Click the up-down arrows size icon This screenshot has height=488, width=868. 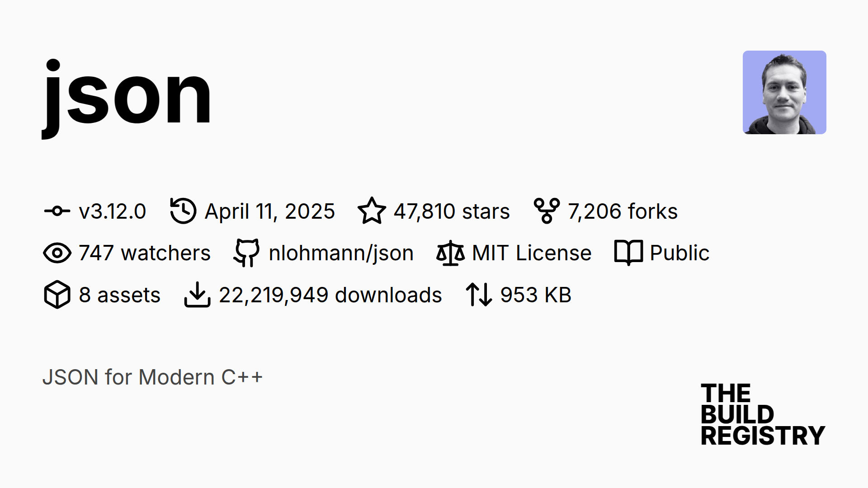pos(479,295)
